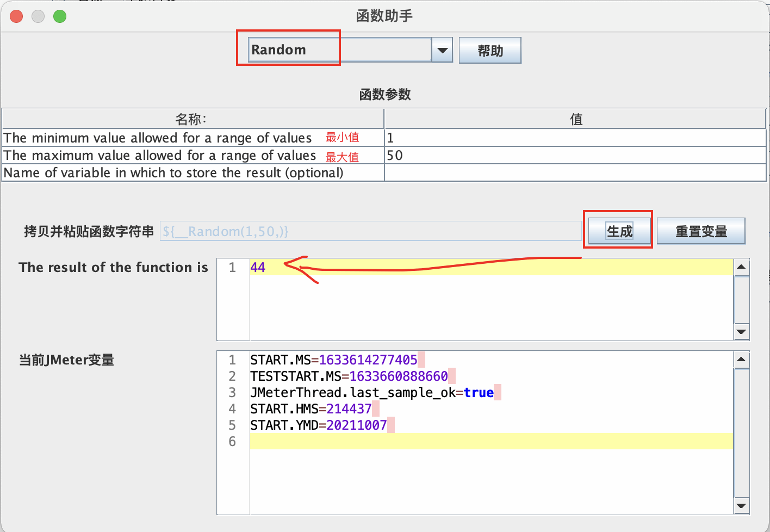The width and height of the screenshot is (770, 532).
Task: Click the TESTSTART.MS=1633660888660 line
Action: coord(349,376)
